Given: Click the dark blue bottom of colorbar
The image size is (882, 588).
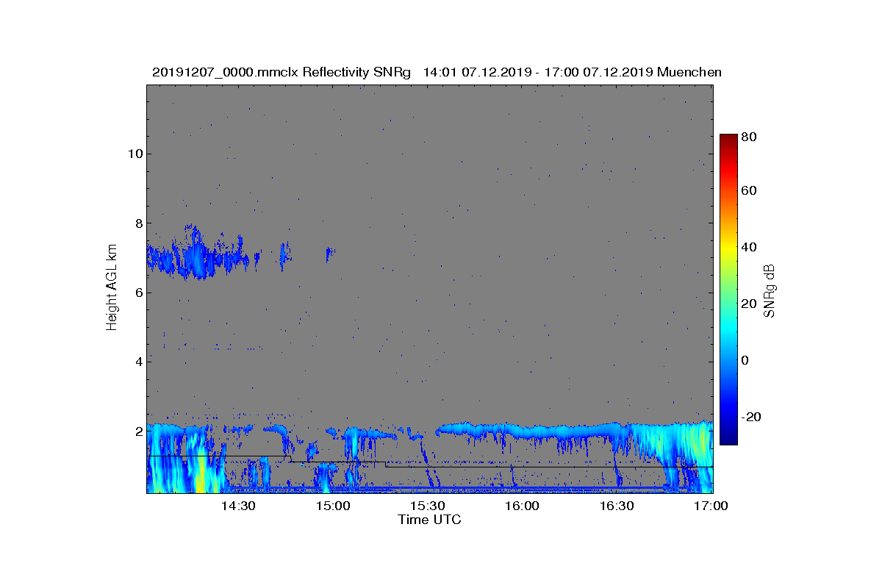Looking at the screenshot, I should pos(728,436).
